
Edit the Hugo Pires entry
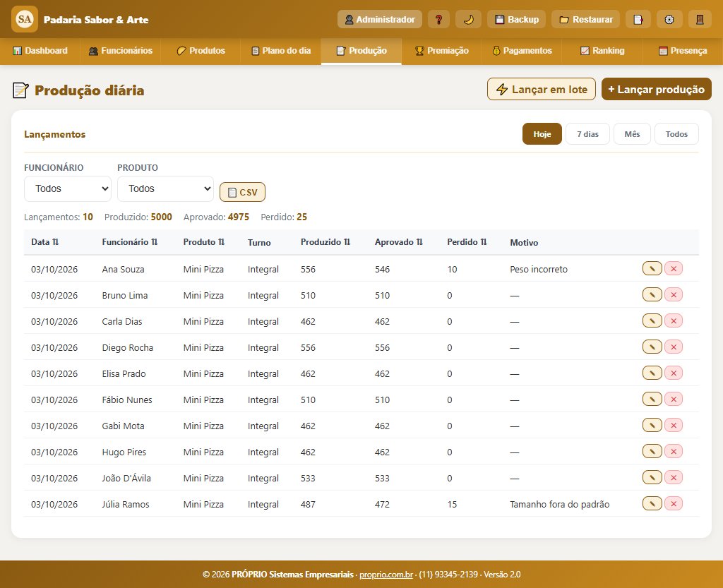click(652, 452)
